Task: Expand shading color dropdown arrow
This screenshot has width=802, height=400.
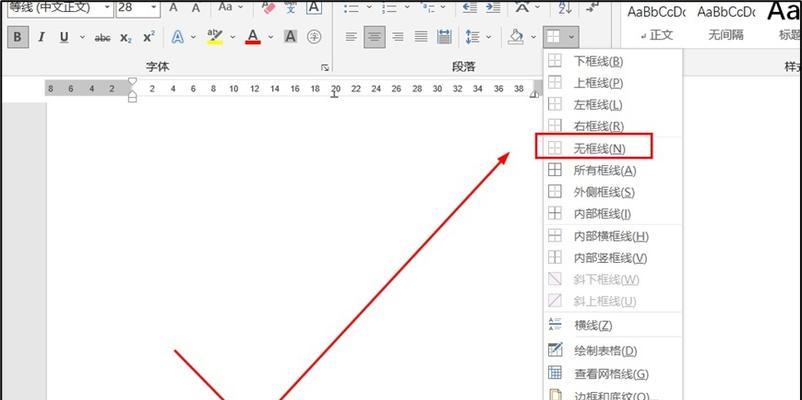Action: click(x=534, y=37)
